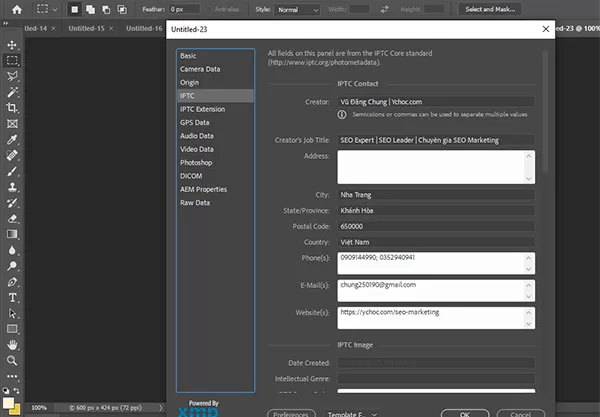Select the Clone Stamp tool

point(12,187)
